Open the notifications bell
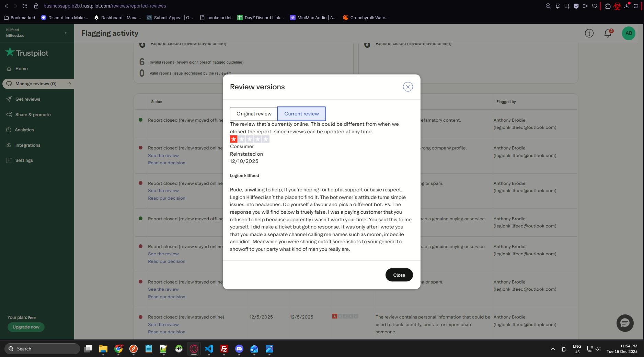This screenshot has height=357, width=644. coord(608,33)
